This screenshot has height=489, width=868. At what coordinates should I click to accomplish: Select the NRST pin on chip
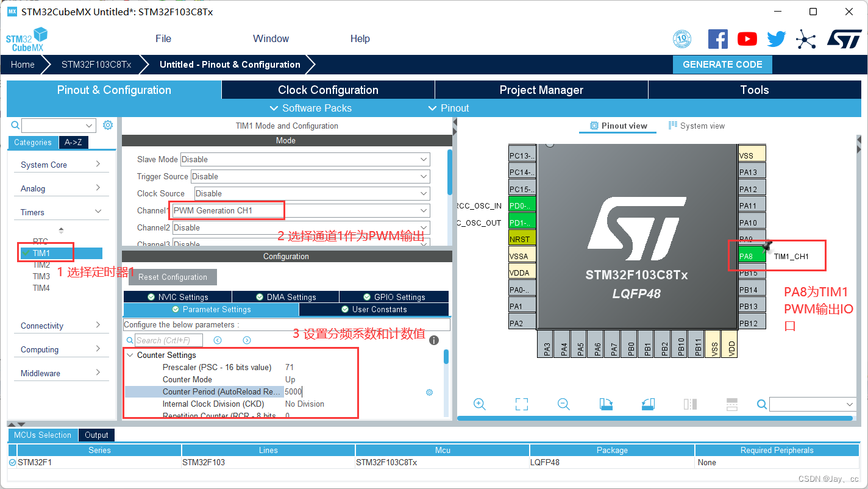click(x=522, y=239)
